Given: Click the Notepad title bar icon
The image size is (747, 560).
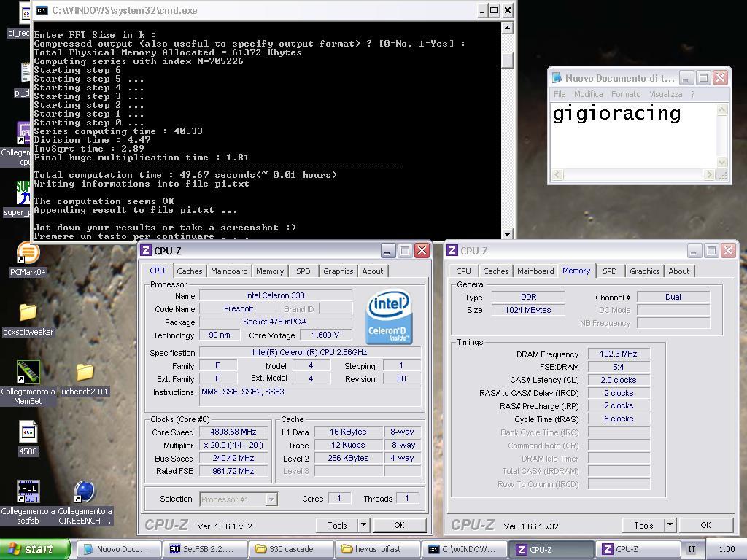Looking at the screenshot, I should [x=557, y=77].
